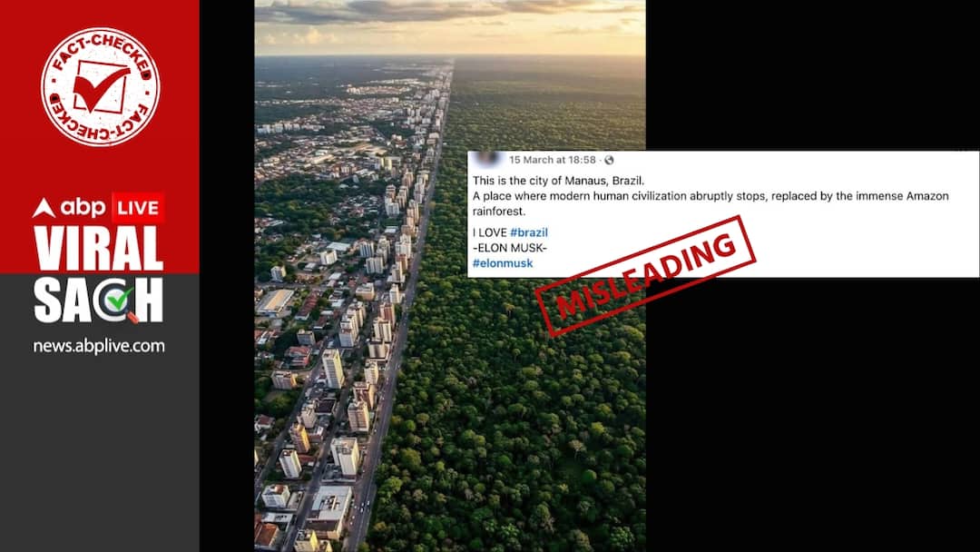Click the abp brand wordmark
Screen dimensions: 980x552
(x=83, y=208)
